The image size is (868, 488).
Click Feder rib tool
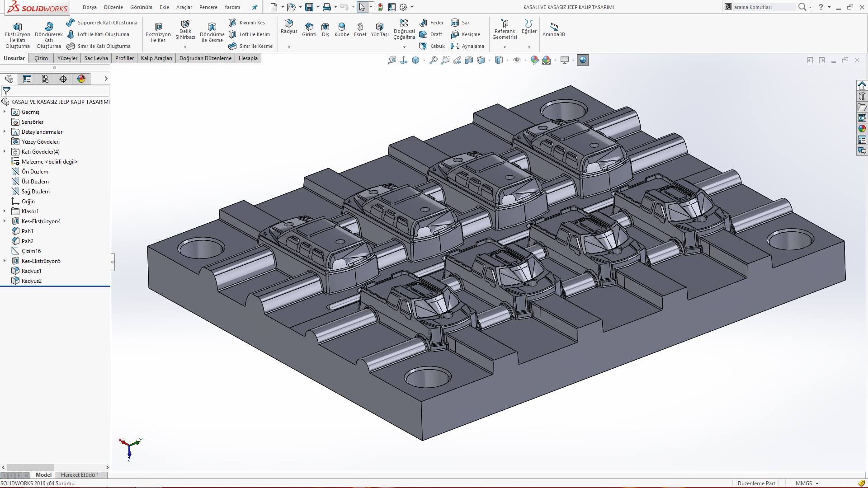[x=431, y=23]
